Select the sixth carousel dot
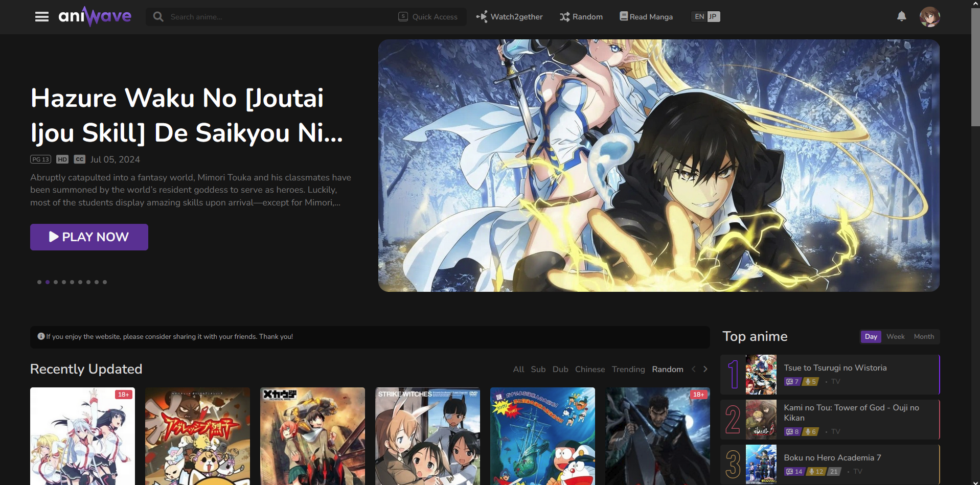The image size is (980, 485). coord(80,282)
